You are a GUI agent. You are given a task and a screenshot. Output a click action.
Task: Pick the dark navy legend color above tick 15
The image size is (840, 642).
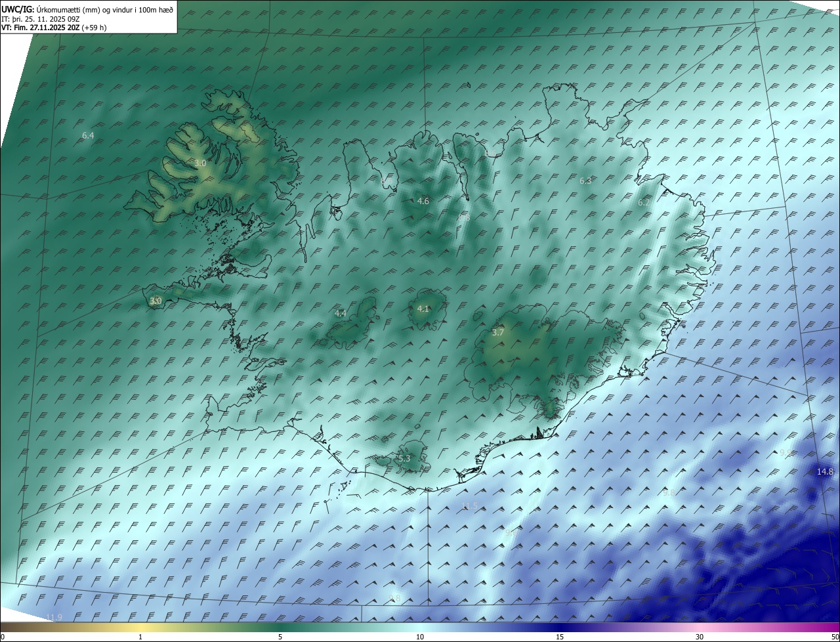560,627
